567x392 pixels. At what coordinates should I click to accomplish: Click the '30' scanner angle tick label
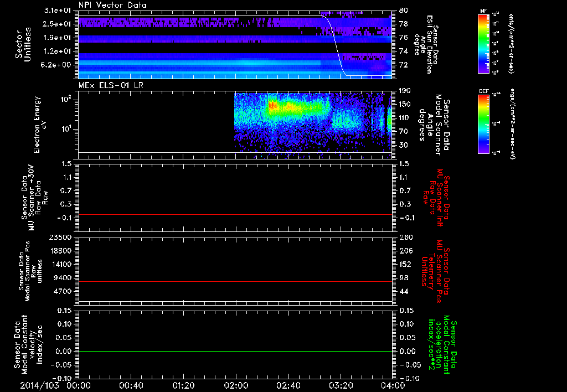pos(403,145)
